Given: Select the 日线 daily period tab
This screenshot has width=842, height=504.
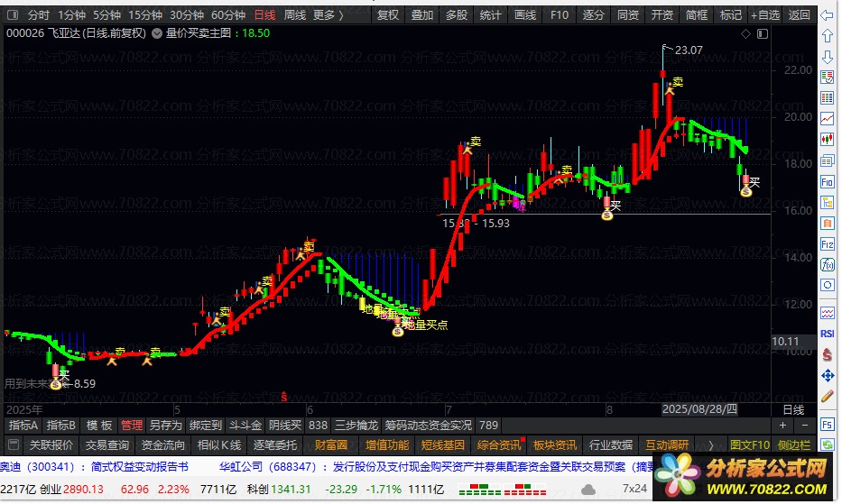Looking at the screenshot, I should pyautogui.click(x=264, y=15).
